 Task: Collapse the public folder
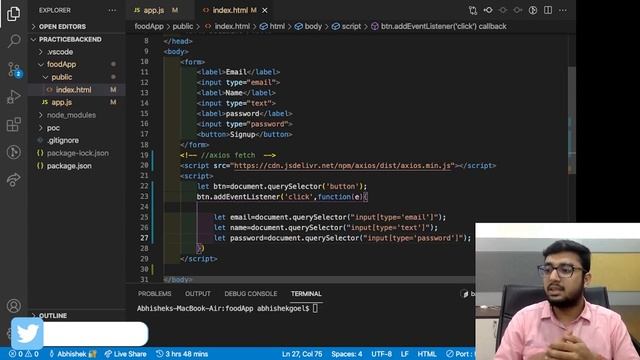tap(61, 77)
